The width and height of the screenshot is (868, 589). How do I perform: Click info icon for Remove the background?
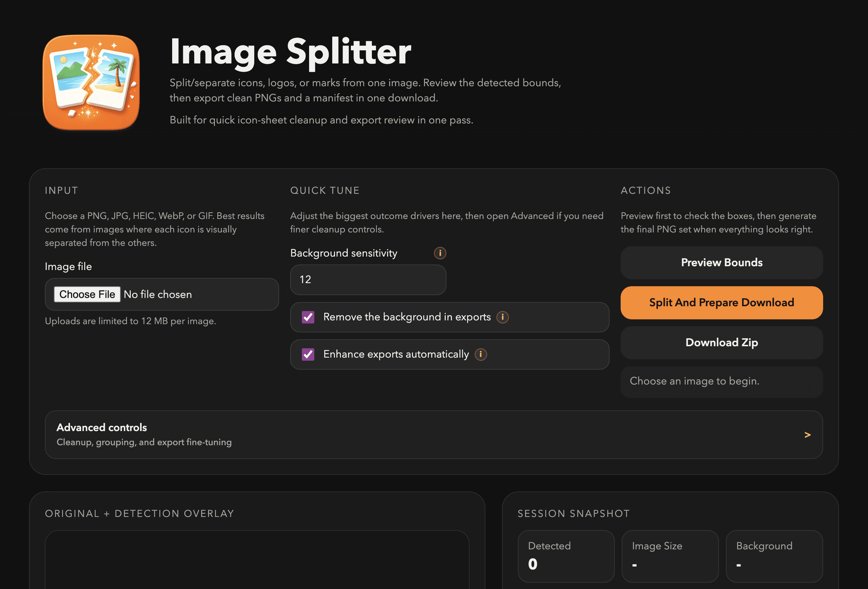pos(502,317)
